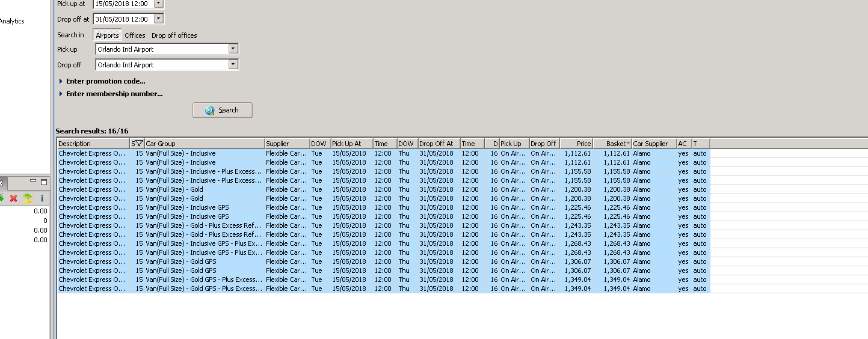Click the red X delete icon
Viewport: 868px width, 339px height.
13,198
